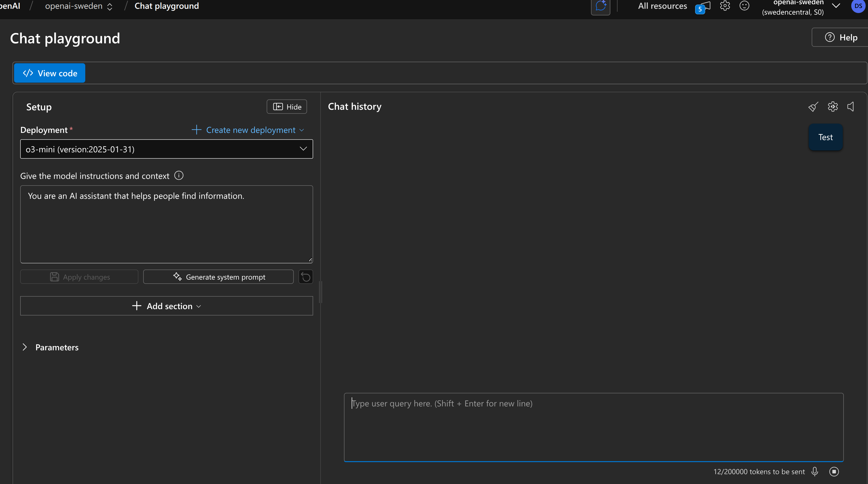The height and width of the screenshot is (484, 868).
Task: Click the token count text
Action: [759, 472]
